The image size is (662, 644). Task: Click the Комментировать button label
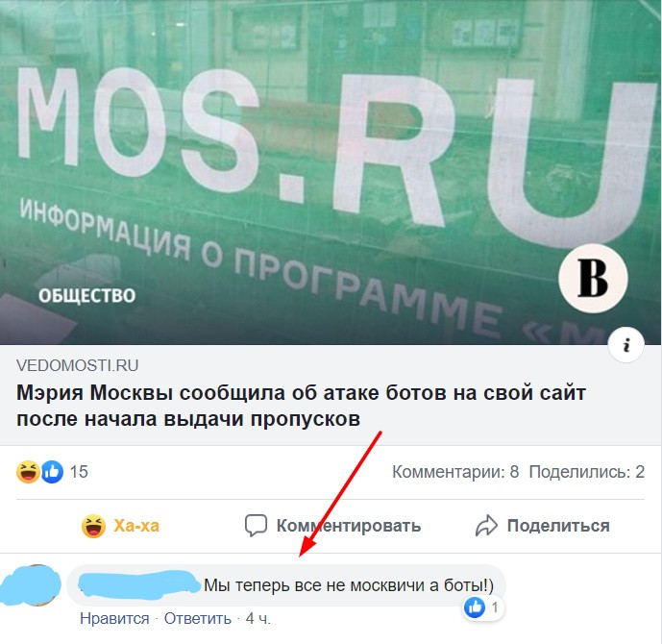click(x=349, y=526)
